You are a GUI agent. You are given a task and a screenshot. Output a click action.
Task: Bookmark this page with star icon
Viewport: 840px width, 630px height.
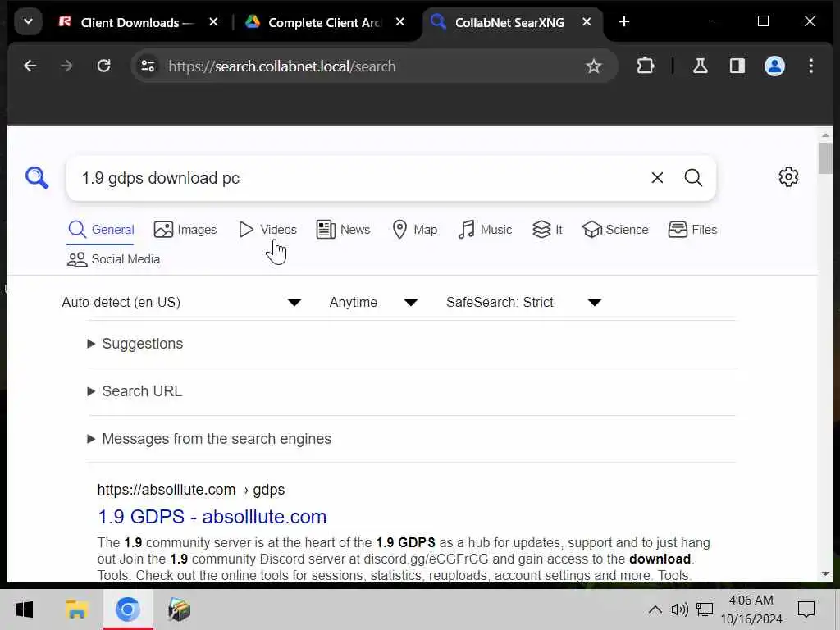coord(594,66)
